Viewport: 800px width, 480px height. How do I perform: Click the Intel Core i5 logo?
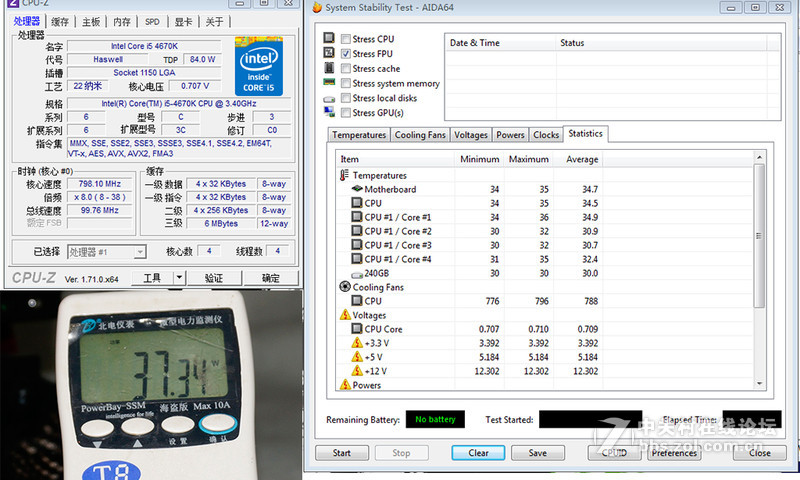coord(259,66)
